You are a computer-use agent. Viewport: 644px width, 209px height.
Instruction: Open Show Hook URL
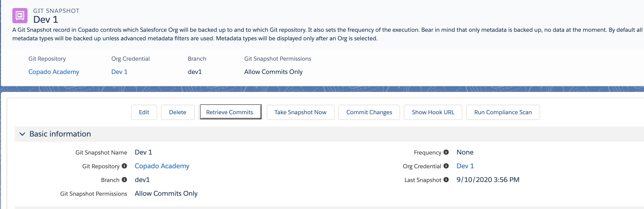433,112
